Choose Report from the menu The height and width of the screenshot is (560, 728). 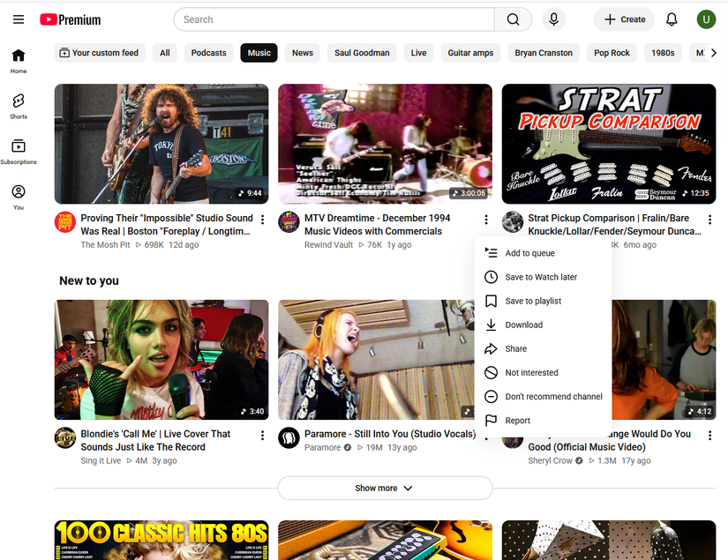click(544, 421)
